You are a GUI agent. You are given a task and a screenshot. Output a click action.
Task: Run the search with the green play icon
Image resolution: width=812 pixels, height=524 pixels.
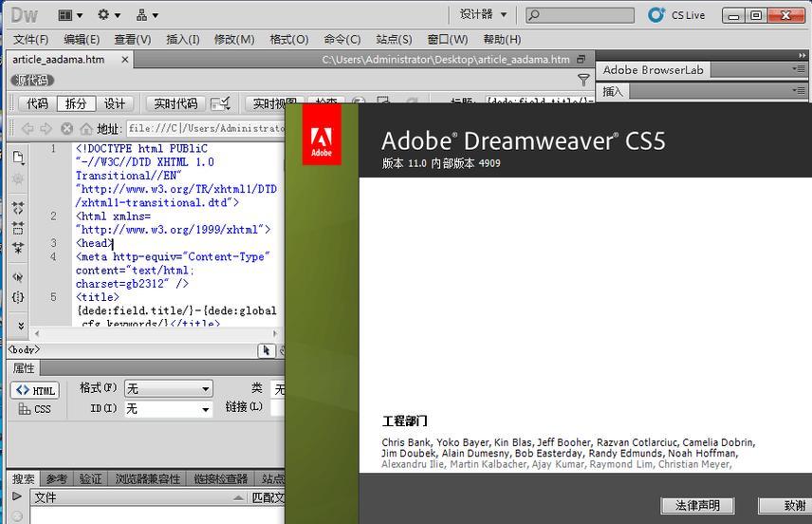coord(17,496)
